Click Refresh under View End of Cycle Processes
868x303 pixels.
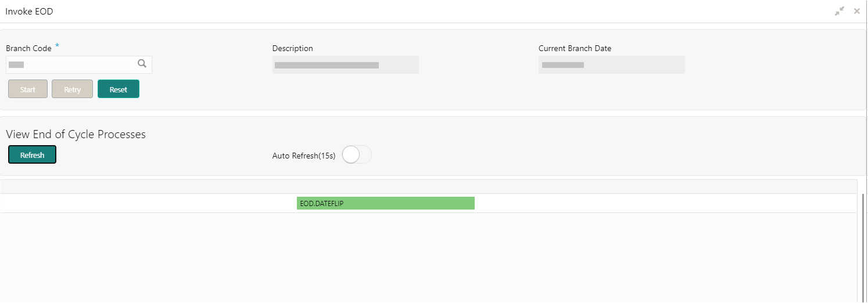pyautogui.click(x=33, y=155)
